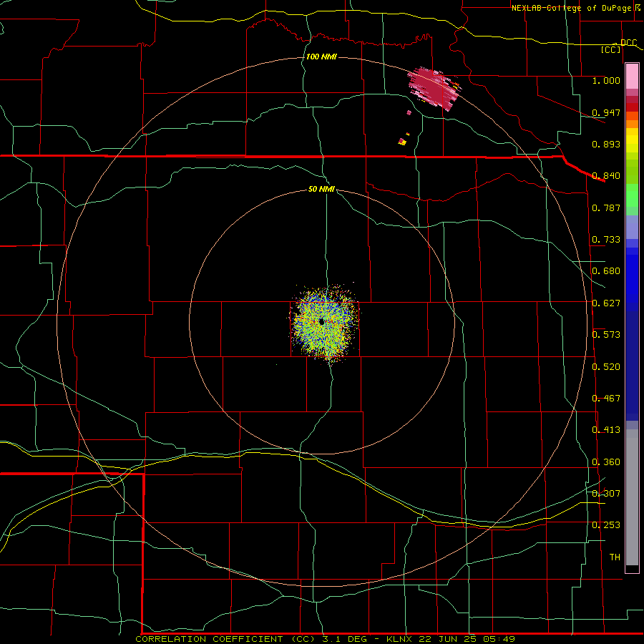The image size is (644, 644).
Task: Click the 100 NMI range ring label
Action: (x=321, y=57)
